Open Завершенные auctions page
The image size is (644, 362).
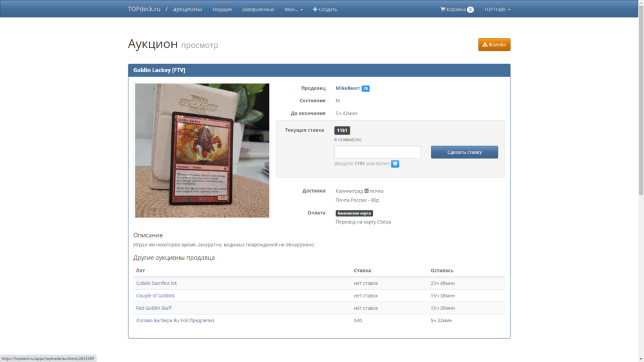click(258, 10)
